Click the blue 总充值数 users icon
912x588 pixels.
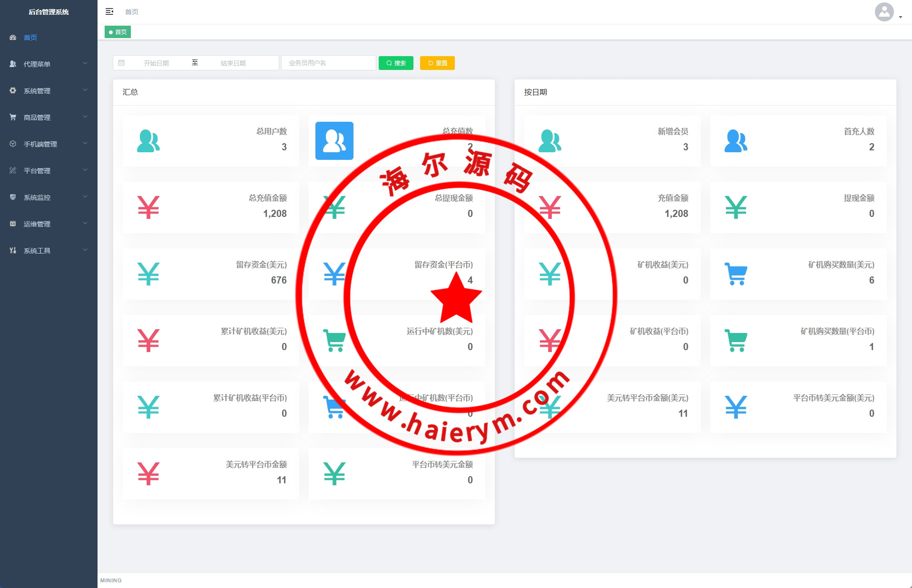[334, 141]
